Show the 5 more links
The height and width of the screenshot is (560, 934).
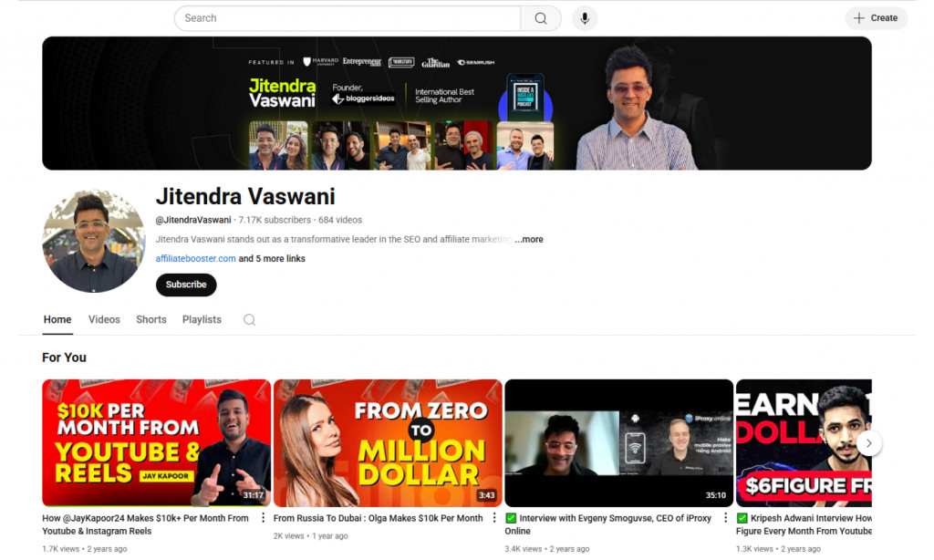(272, 258)
